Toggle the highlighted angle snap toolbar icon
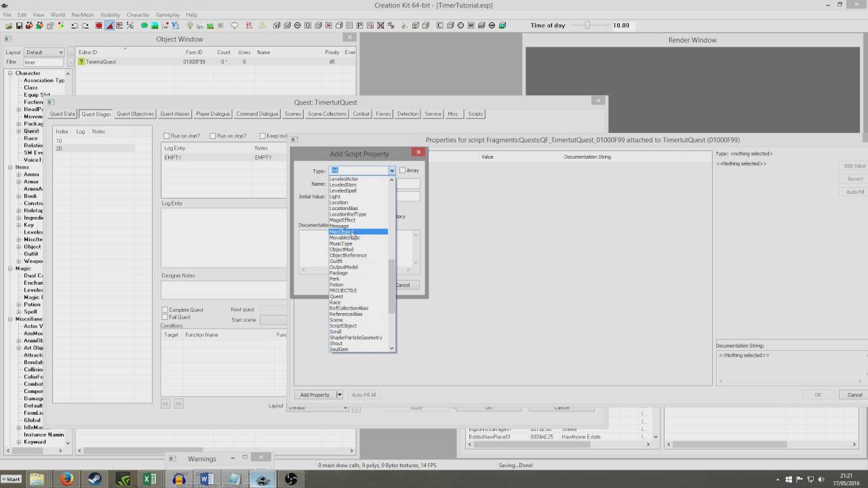 tap(109, 26)
